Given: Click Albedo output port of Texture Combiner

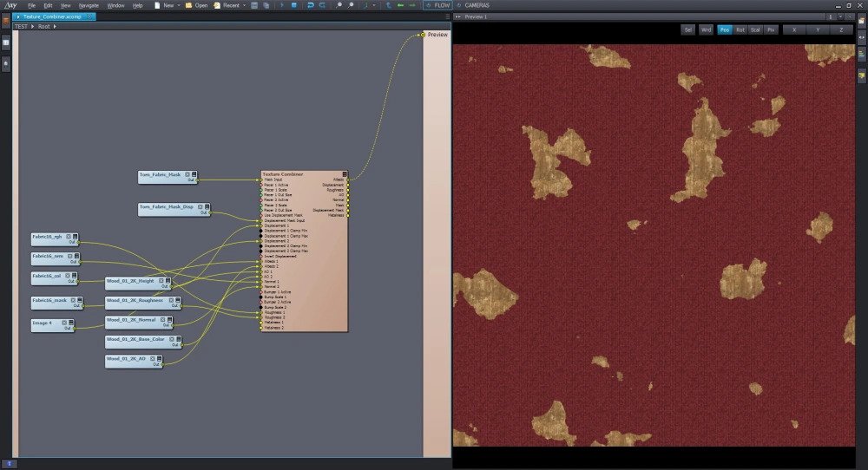Looking at the screenshot, I should pos(348,180).
